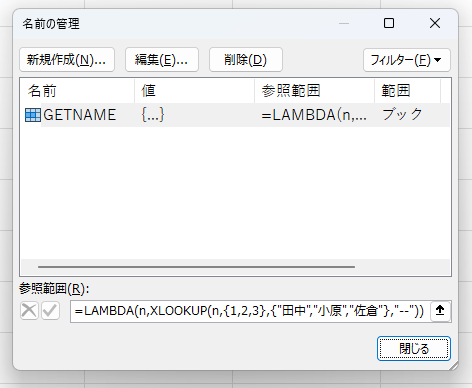The height and width of the screenshot is (388, 472).
Task: Click the 範囲 column header
Action: point(408,91)
